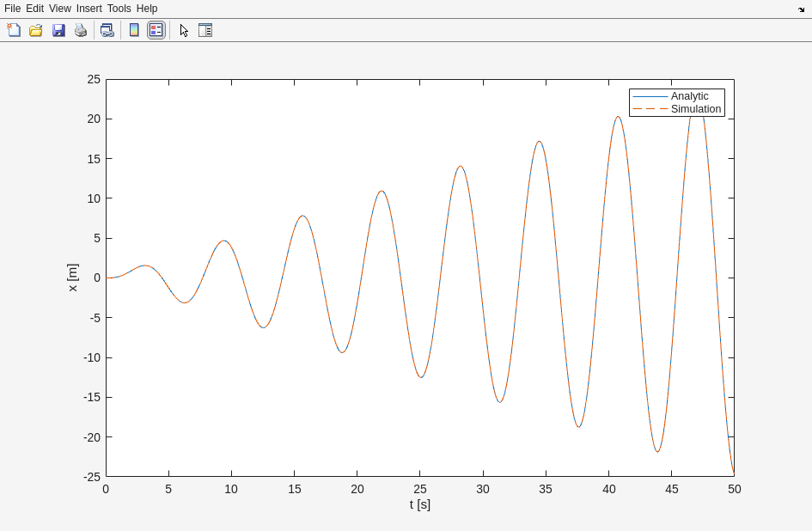This screenshot has width=812, height=531.
Task: Click the Link Plot toolbar icon
Action: (107, 30)
